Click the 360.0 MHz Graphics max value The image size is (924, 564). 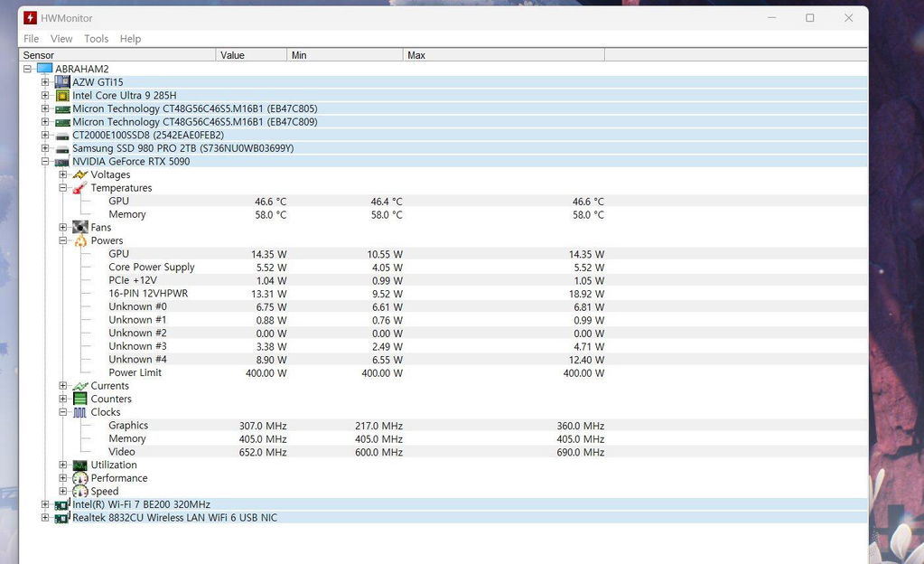[581, 426]
